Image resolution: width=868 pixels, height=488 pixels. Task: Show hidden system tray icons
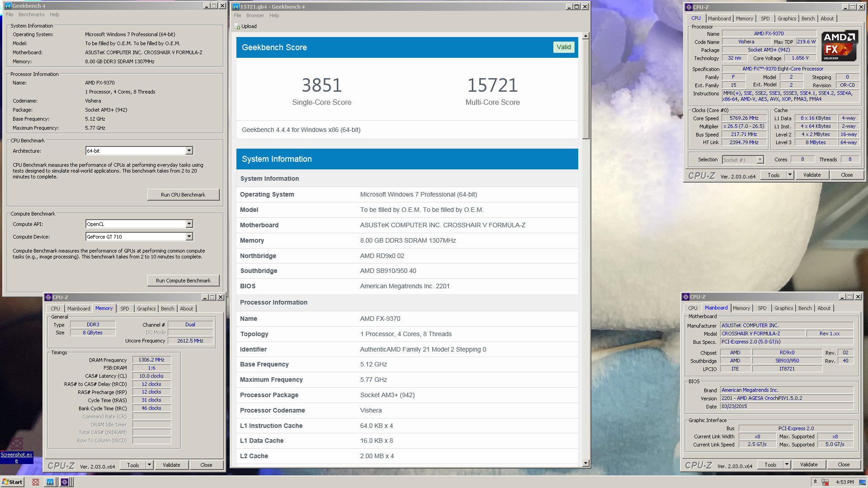click(815, 482)
